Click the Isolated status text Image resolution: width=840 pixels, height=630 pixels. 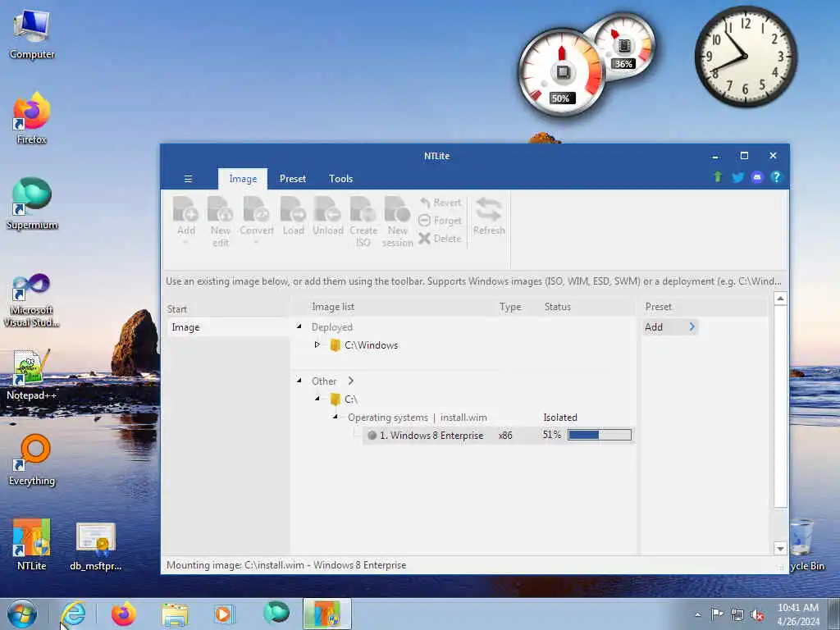point(559,418)
